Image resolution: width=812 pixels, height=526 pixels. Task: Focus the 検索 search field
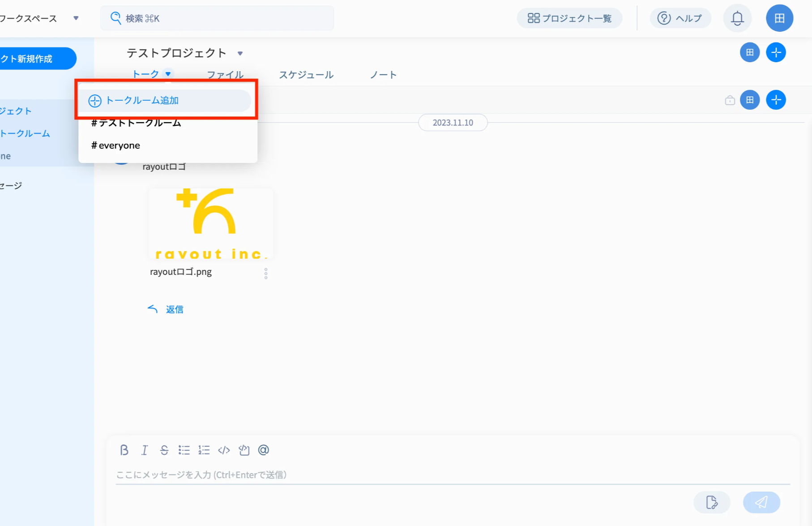pyautogui.click(x=217, y=18)
